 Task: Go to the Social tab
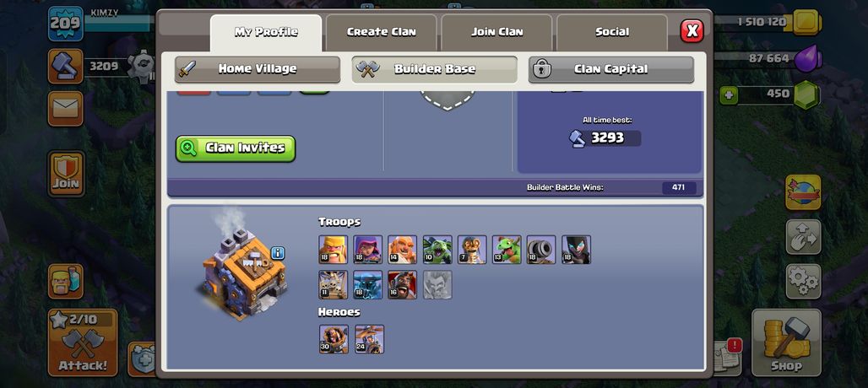pos(612,32)
